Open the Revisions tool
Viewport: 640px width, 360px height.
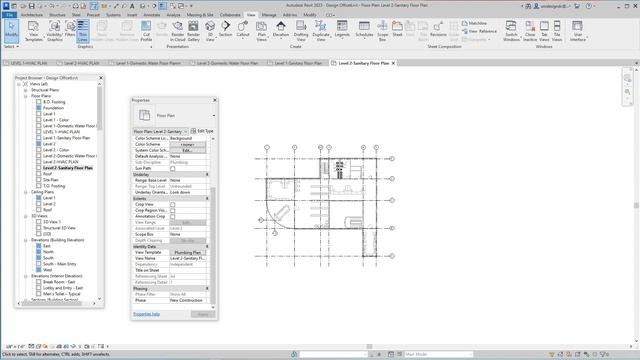pyautogui.click(x=438, y=29)
